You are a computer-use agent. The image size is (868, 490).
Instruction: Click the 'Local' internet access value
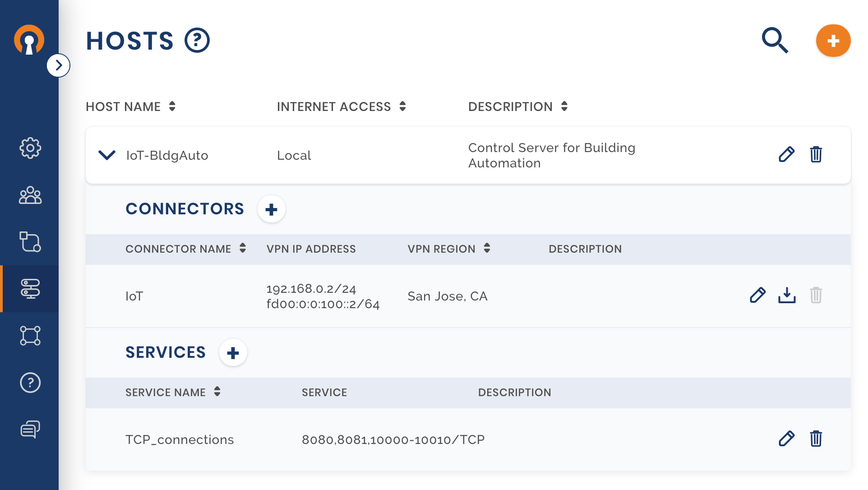[x=294, y=155]
